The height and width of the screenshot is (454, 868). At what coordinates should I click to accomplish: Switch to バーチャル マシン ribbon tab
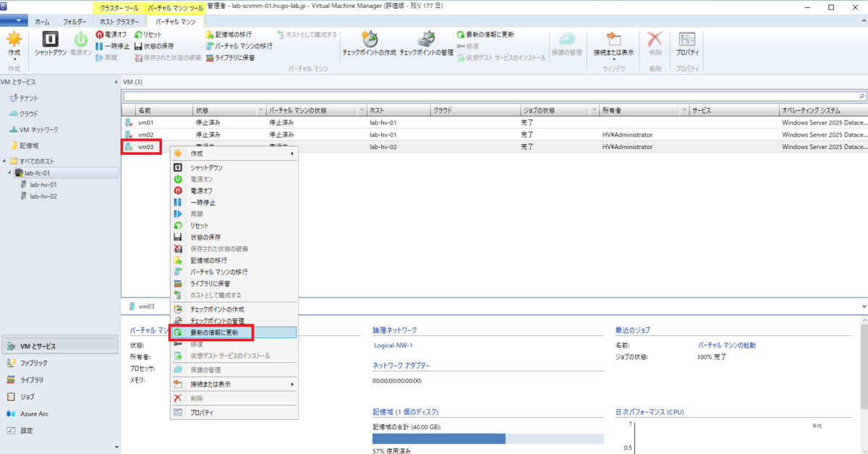(175, 22)
